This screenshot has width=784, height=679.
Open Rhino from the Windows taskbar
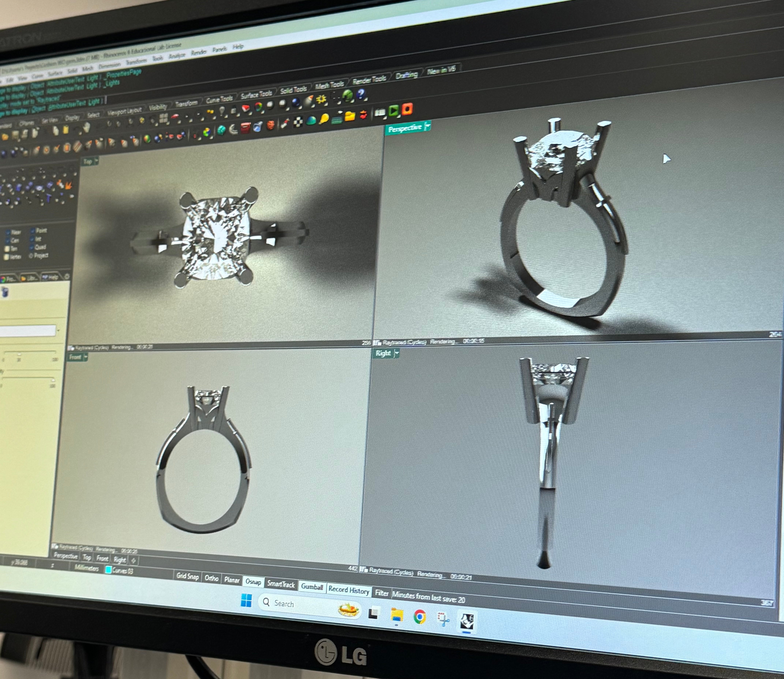click(x=467, y=621)
